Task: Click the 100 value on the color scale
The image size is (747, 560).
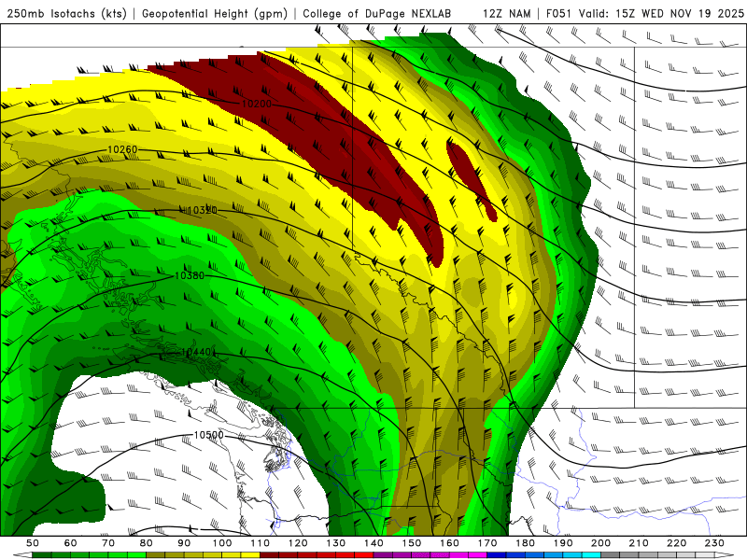Action: (222, 543)
